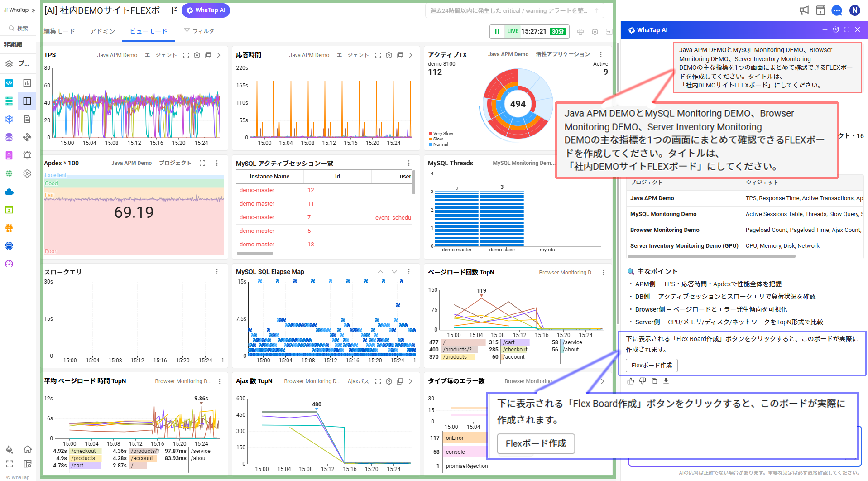Click the up chevron in MySQL SQL Elapse Map
The width and height of the screenshot is (868, 481).
(380, 272)
